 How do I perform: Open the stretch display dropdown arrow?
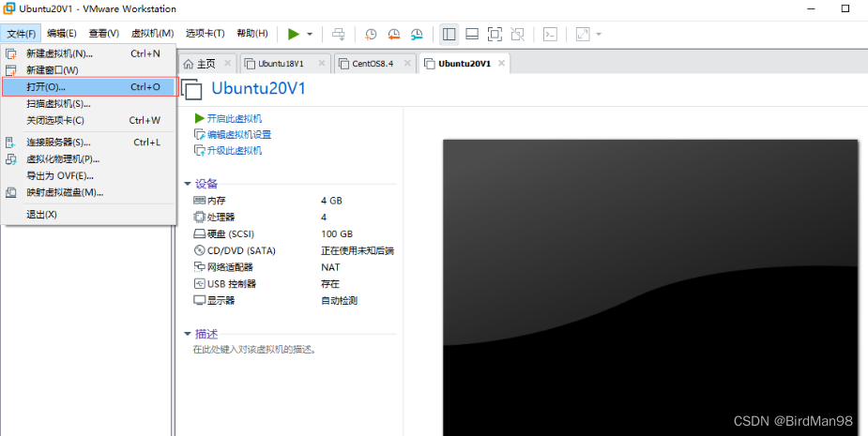click(x=599, y=35)
